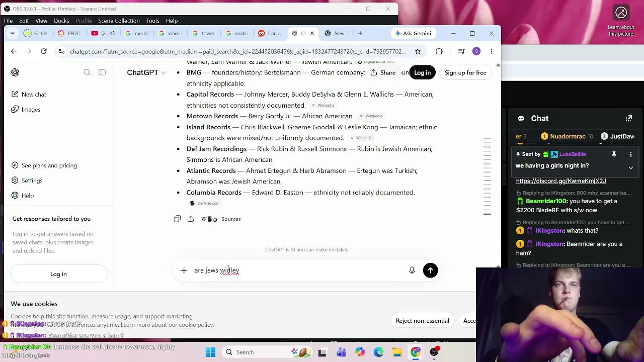Reload the ChatGPT page
Image resolution: width=644 pixels, height=362 pixels.
click(44, 51)
